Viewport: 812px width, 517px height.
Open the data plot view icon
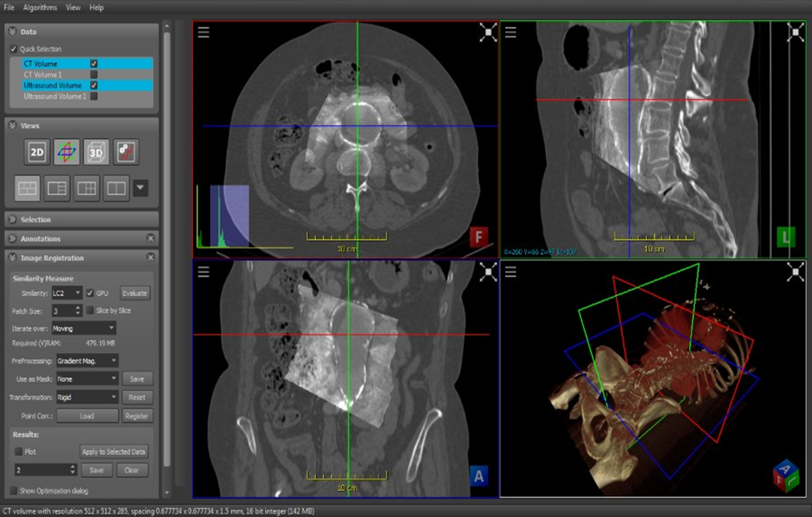pyautogui.click(x=126, y=152)
